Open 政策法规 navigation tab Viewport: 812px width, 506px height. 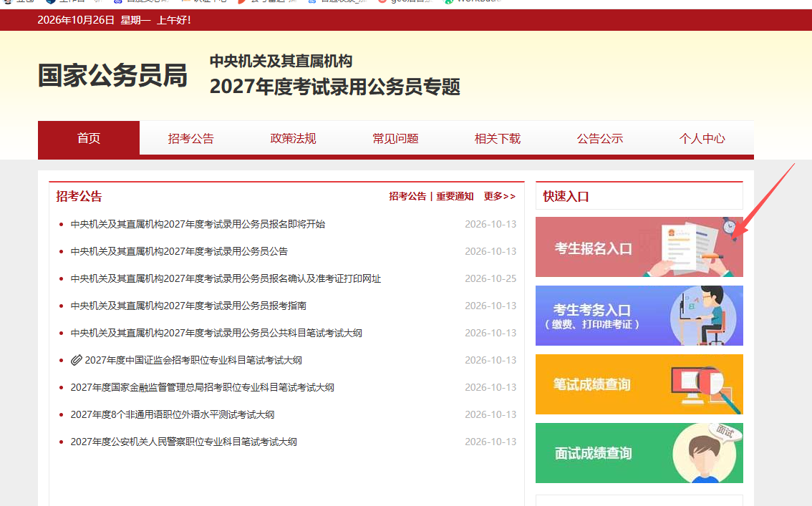293,139
